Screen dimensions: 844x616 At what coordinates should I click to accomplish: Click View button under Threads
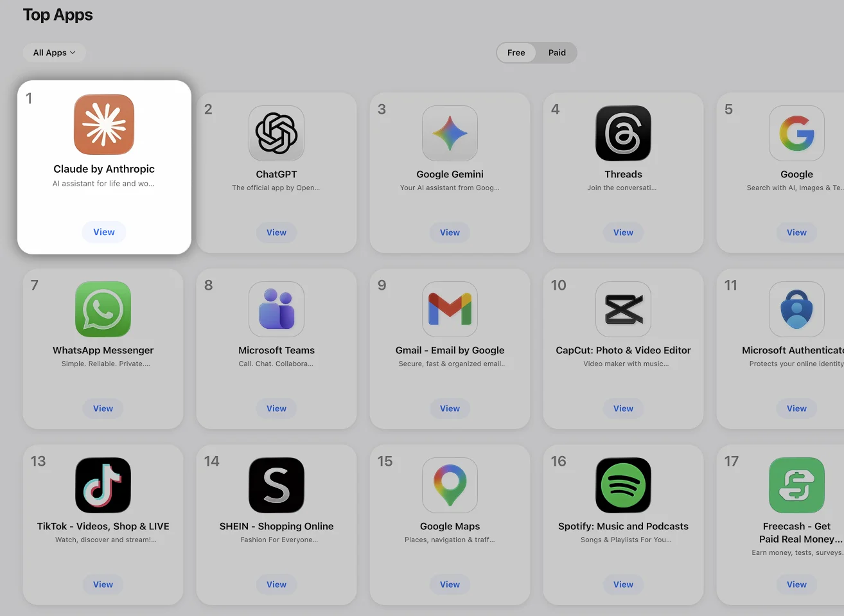coord(623,233)
